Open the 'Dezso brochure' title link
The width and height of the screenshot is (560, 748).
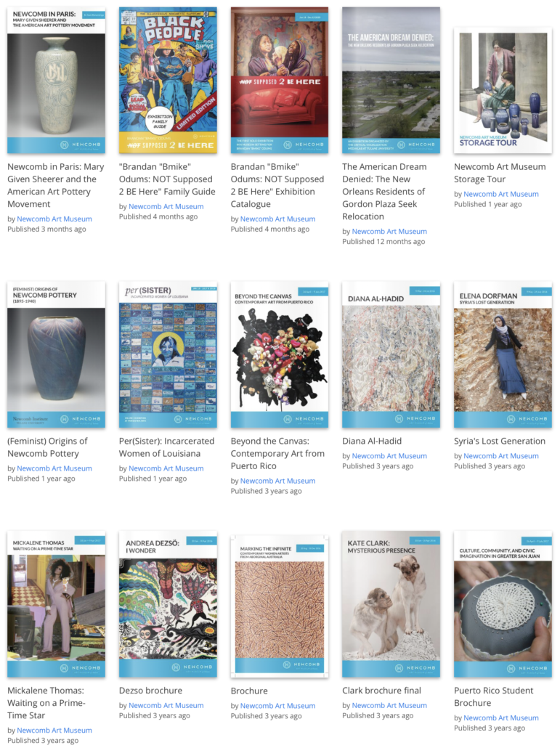pos(151,691)
